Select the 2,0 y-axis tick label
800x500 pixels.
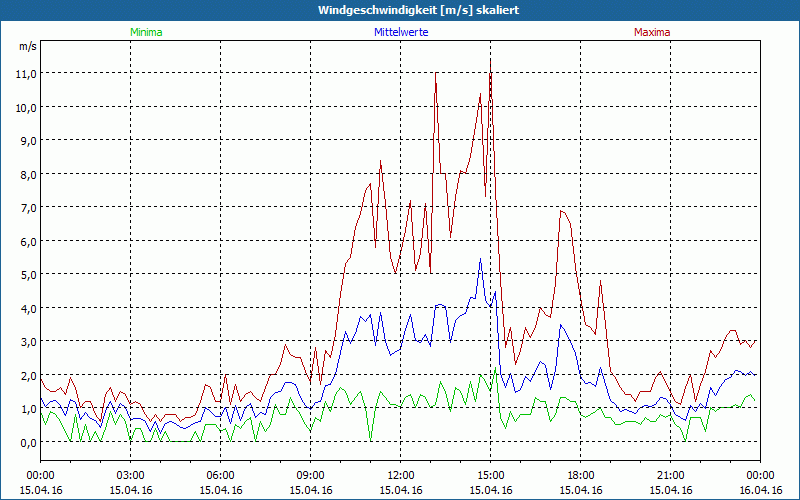click(x=25, y=375)
